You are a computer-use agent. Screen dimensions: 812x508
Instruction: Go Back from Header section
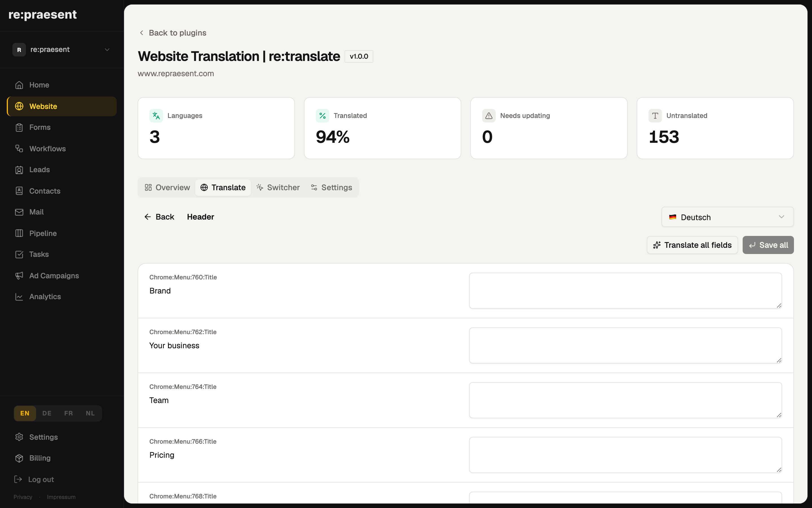(x=159, y=217)
